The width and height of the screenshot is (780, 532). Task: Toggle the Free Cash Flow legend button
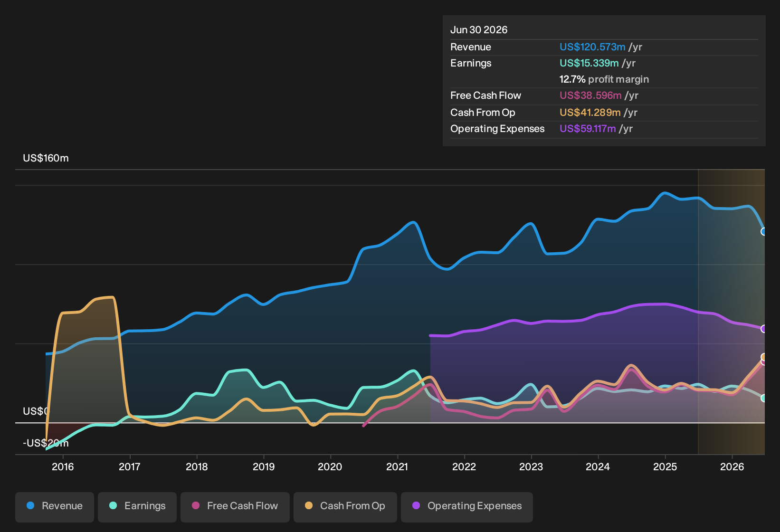tap(235, 506)
